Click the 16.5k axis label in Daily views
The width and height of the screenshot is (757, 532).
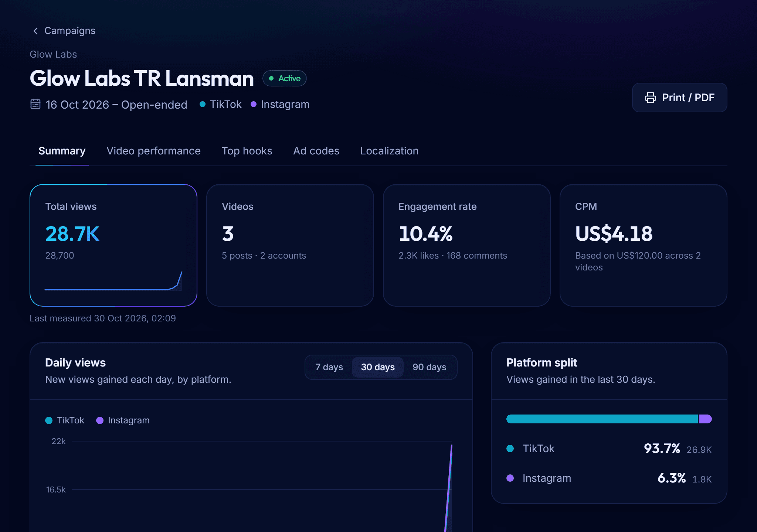[56, 490]
